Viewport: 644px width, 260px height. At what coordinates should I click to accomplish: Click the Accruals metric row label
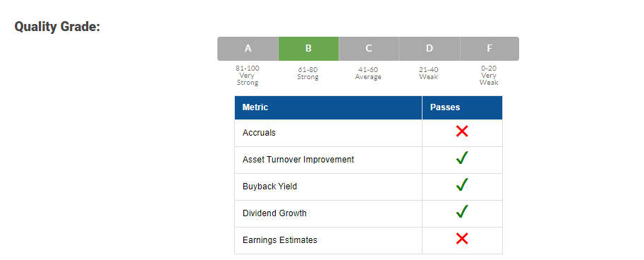(x=259, y=133)
